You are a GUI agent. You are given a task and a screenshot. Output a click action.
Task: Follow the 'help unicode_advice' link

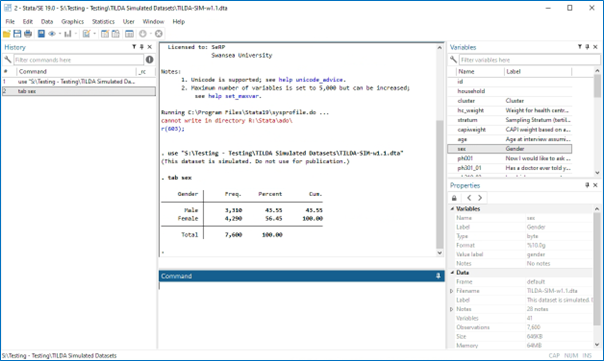pos(310,80)
